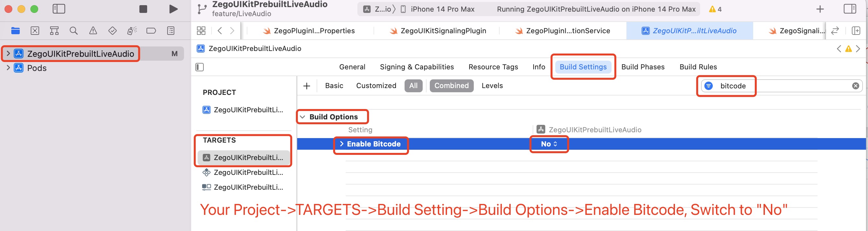The width and height of the screenshot is (868, 231).
Task: Click the plus icon to add a build setting
Action: pyautogui.click(x=307, y=85)
